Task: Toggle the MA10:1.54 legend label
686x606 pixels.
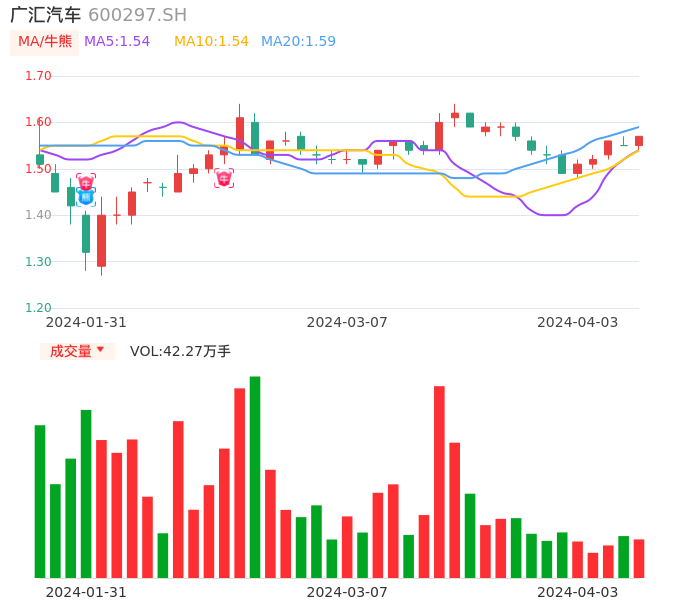Action: [x=211, y=42]
